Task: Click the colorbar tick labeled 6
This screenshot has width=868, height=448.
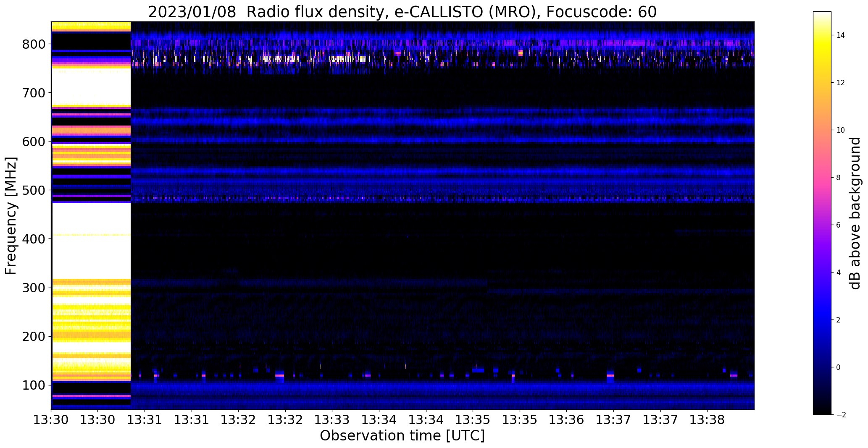Action: pyautogui.click(x=838, y=225)
